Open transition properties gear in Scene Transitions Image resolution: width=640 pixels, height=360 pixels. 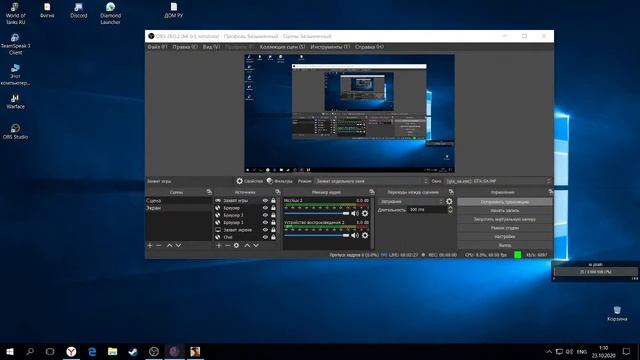(449, 201)
